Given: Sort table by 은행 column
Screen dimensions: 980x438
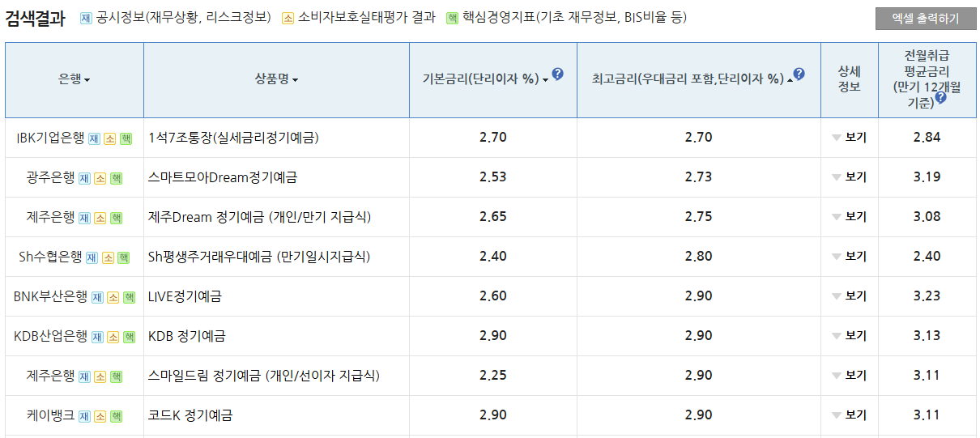Looking at the screenshot, I should 75,79.
